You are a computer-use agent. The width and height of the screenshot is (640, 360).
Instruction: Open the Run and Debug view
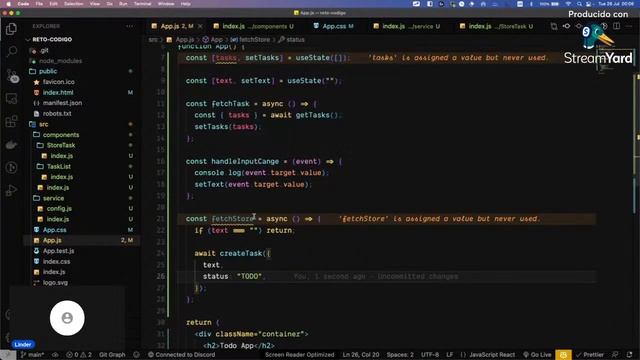(11, 190)
